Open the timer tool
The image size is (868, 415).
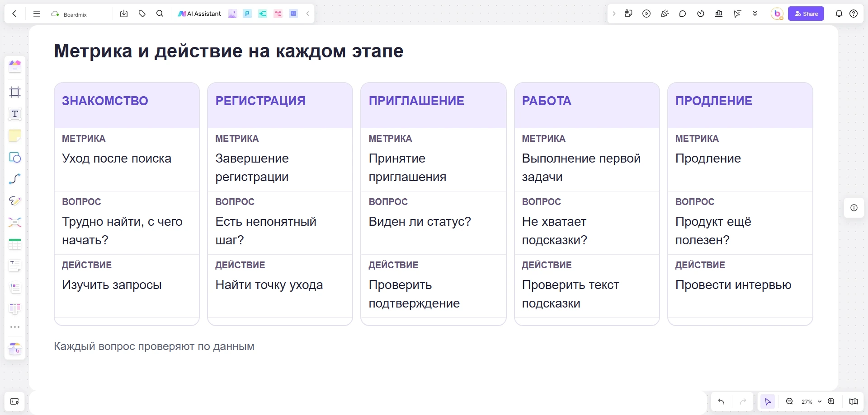(x=701, y=14)
